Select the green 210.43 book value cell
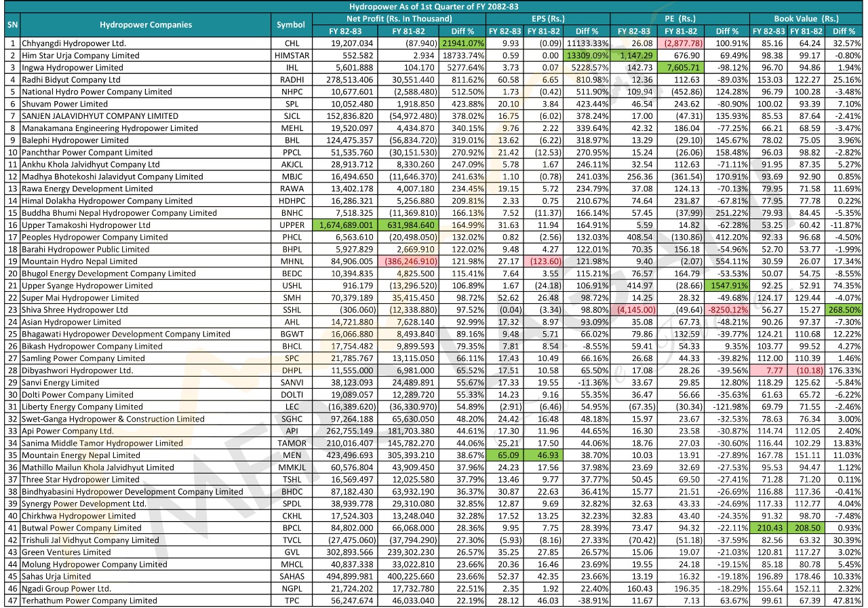This screenshot has height=608, width=868. click(768, 528)
